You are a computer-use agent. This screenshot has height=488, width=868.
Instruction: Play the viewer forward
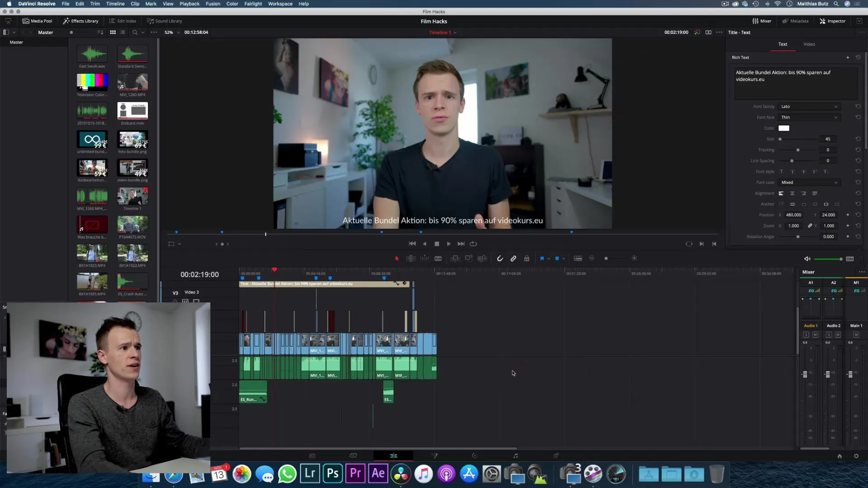(448, 244)
